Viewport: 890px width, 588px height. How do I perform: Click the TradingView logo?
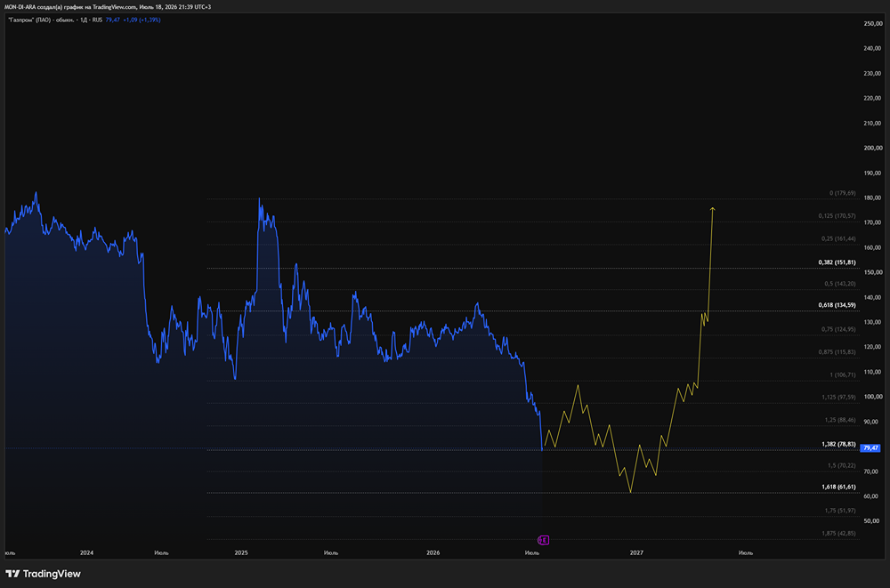[43, 574]
